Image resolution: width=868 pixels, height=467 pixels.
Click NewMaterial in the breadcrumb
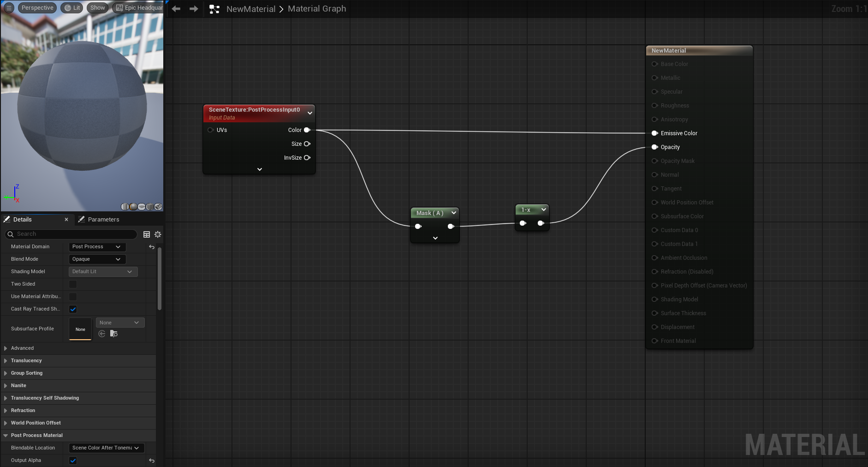point(250,9)
